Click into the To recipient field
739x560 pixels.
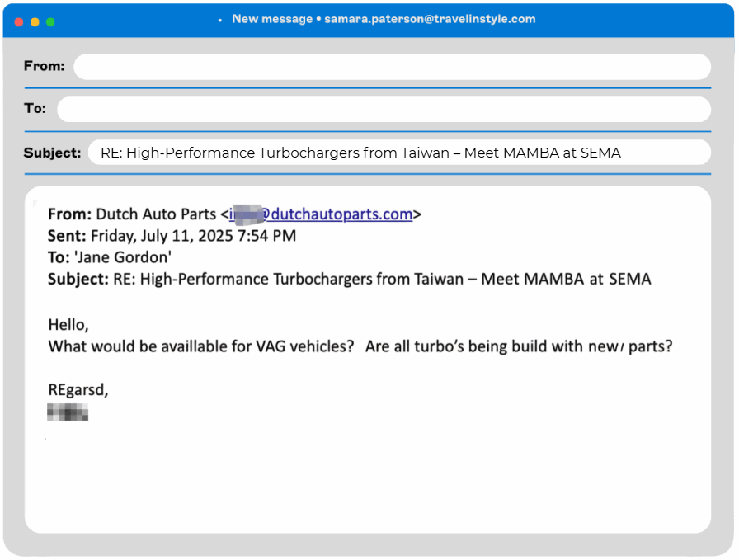click(x=384, y=110)
